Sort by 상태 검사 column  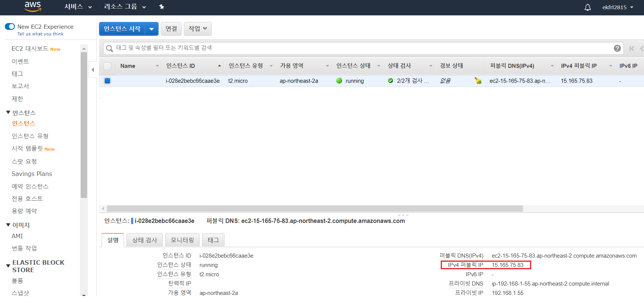tap(399, 66)
